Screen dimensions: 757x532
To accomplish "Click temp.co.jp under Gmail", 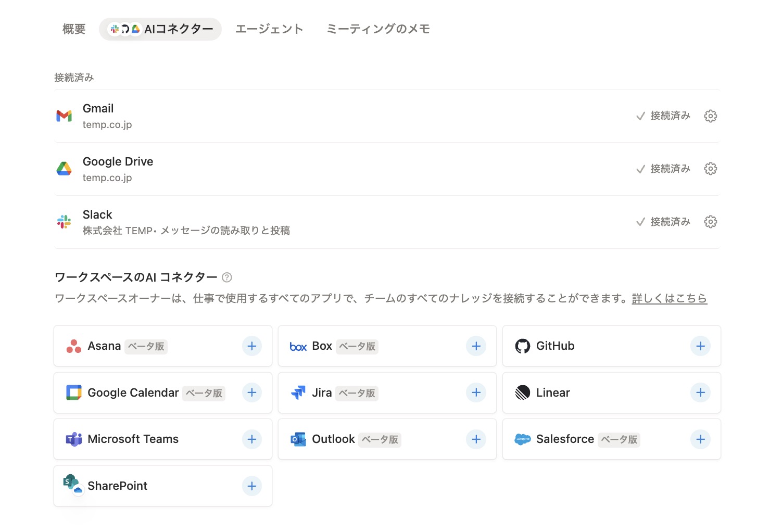I will 107,125.
